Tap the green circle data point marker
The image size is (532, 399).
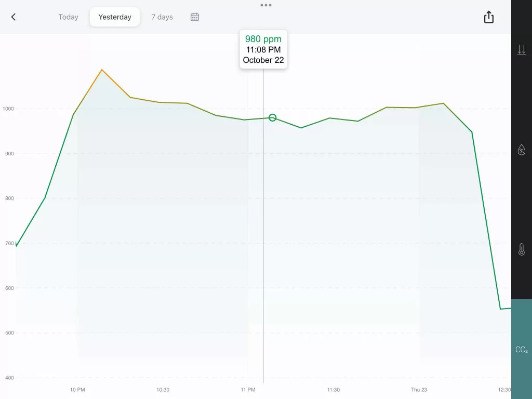tap(272, 118)
